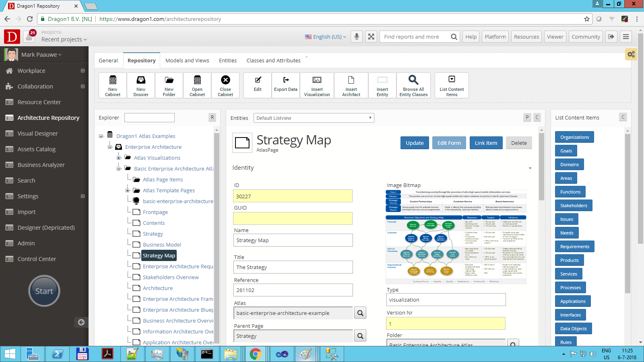Click the Delete button
This screenshot has width=644, height=362.
(519, 143)
